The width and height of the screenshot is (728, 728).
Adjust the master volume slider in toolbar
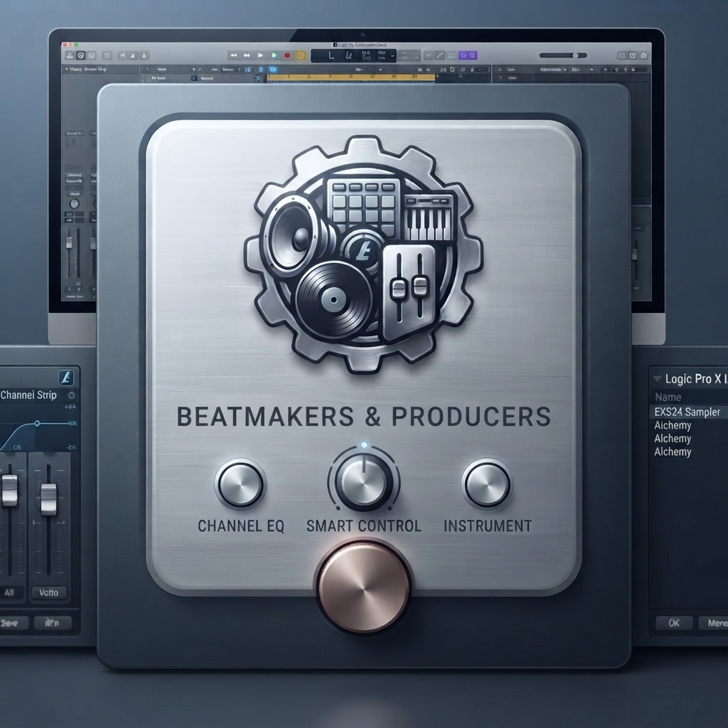click(x=563, y=55)
